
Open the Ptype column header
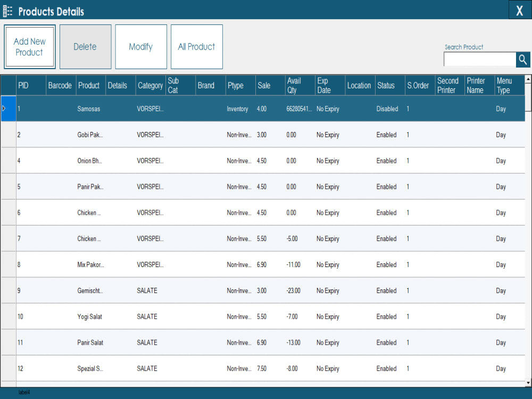(238, 85)
